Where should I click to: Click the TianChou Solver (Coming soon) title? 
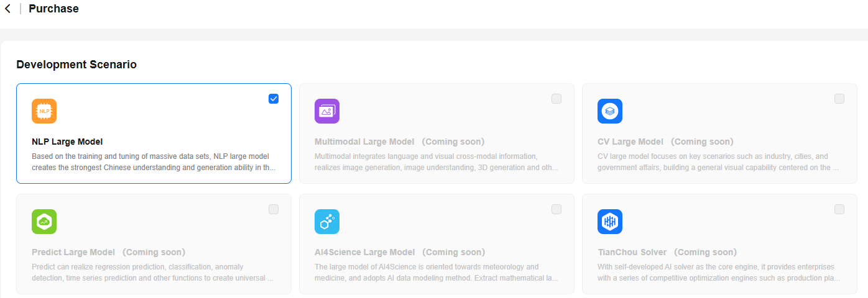pos(667,252)
